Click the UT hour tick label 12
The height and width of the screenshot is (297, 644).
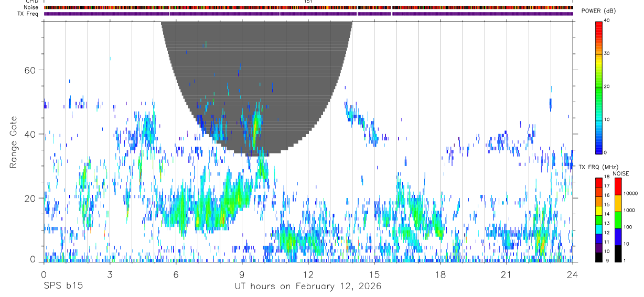pos(308,274)
